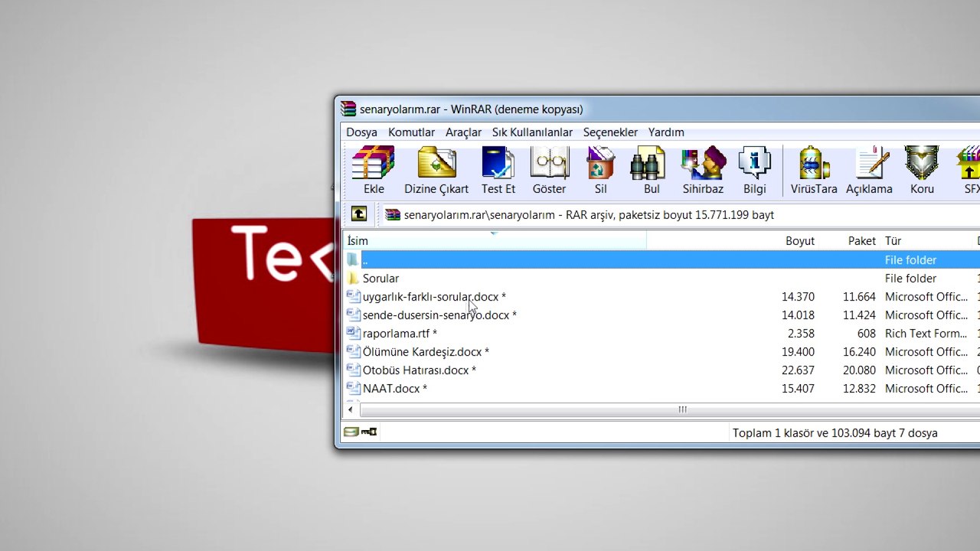Click the status bar 'Toplam 1 klasör' summary
The height and width of the screenshot is (551, 980).
[835, 433]
